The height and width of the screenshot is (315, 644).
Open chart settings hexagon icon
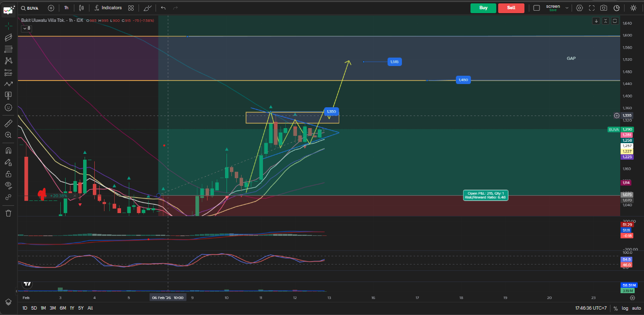pos(579,8)
